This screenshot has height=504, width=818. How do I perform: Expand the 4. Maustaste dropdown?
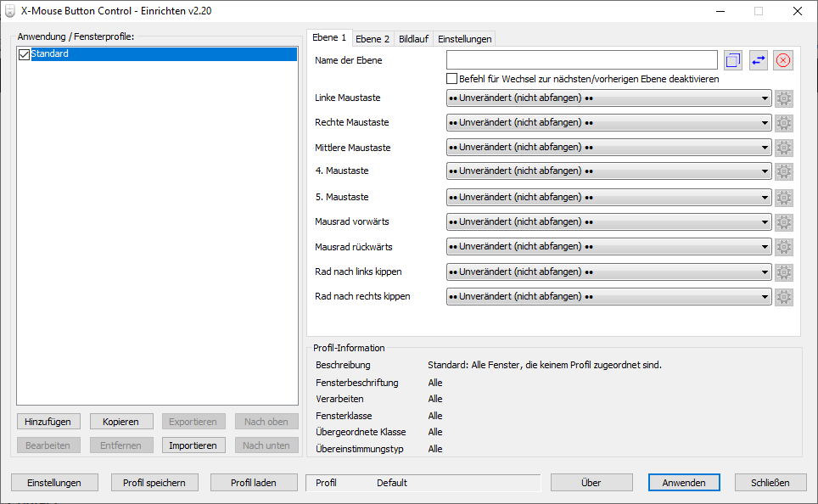pos(608,171)
